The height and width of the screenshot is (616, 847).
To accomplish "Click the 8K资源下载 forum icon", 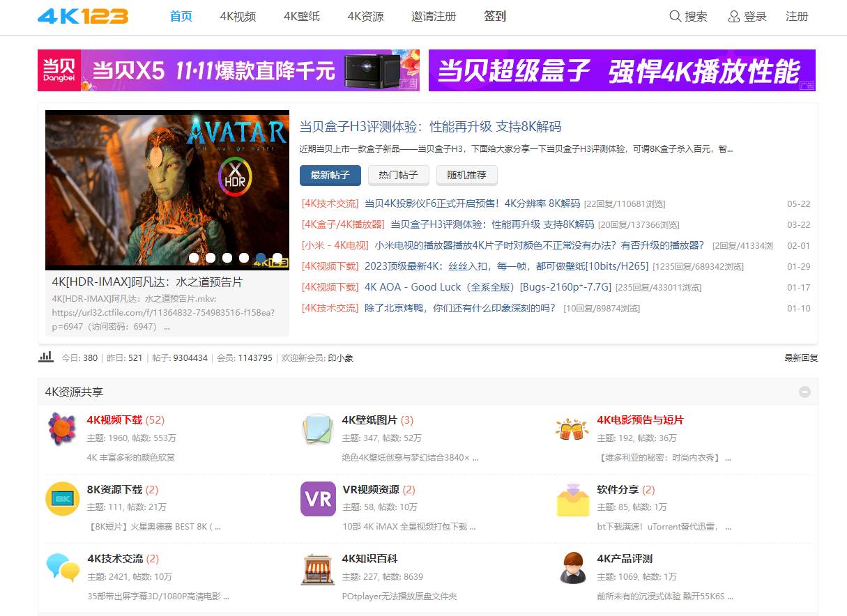I will click(62, 498).
